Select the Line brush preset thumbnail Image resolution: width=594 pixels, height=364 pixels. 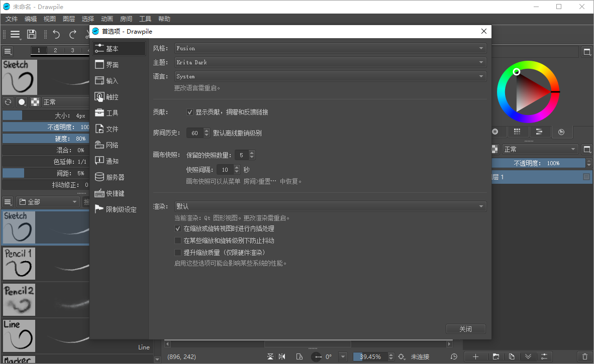pyautogui.click(x=19, y=336)
